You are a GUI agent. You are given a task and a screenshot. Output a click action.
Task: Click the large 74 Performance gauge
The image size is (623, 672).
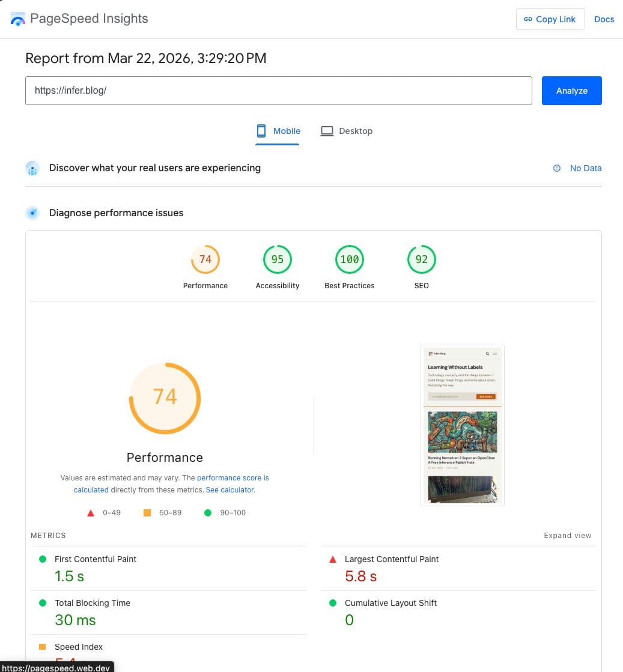165,398
